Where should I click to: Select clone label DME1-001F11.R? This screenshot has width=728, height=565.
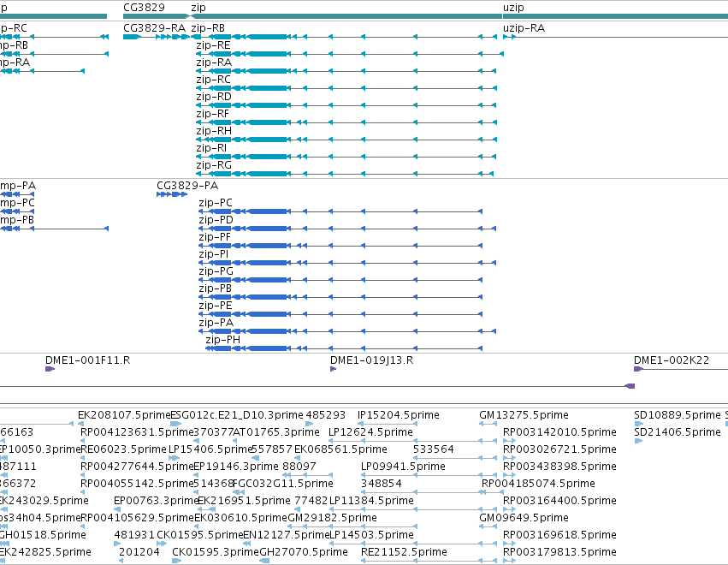[x=88, y=360]
